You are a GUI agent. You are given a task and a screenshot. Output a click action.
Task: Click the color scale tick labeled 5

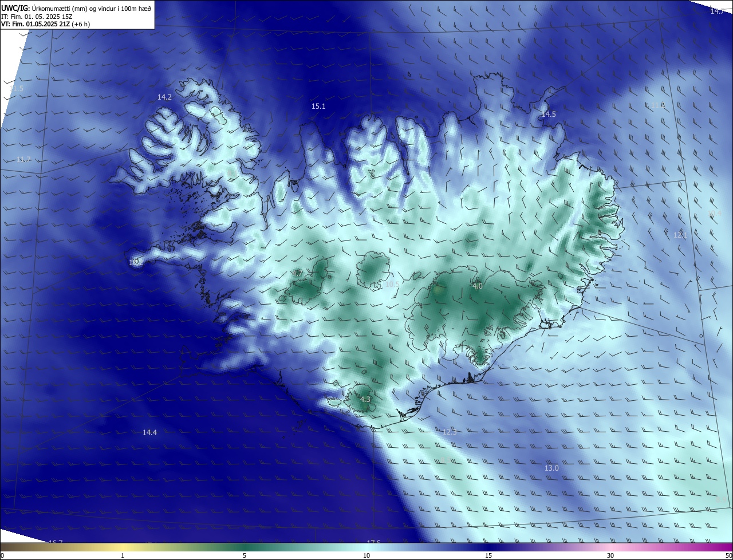coord(245,555)
